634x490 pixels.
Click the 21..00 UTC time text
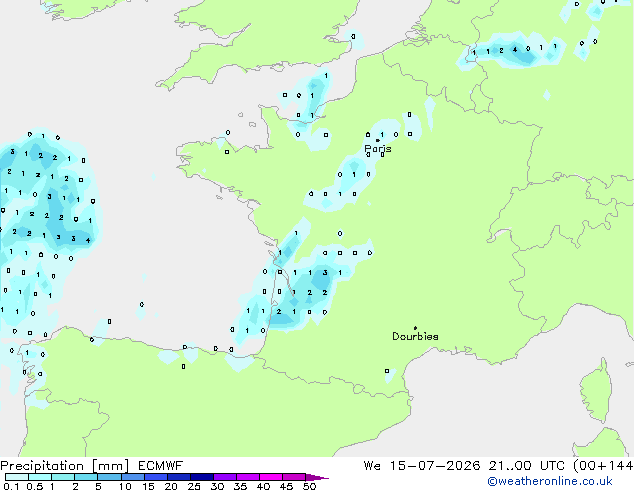(526, 466)
